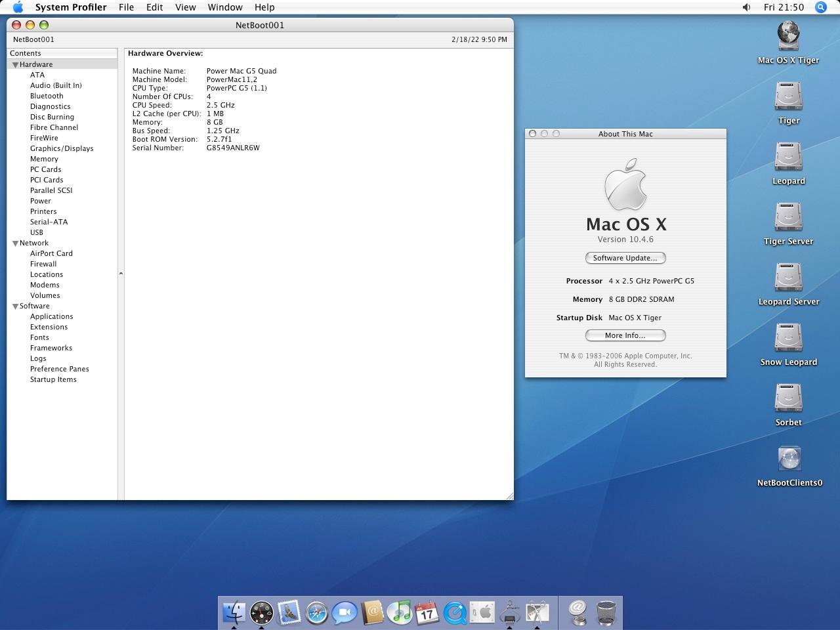840x630 pixels.
Task: Click Software Update button in About This Mac
Action: 625,258
